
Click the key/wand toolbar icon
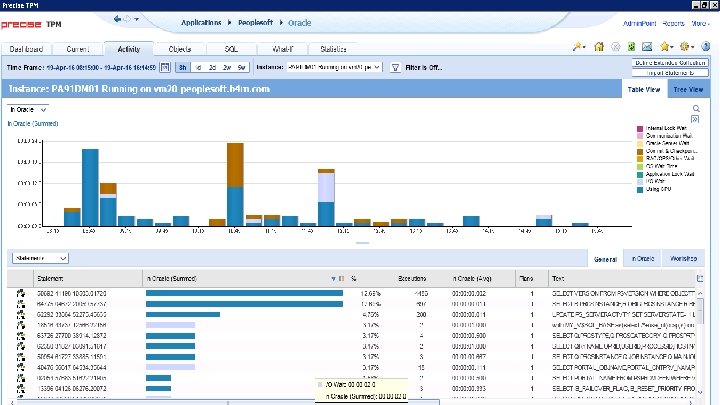pyautogui.click(x=579, y=47)
